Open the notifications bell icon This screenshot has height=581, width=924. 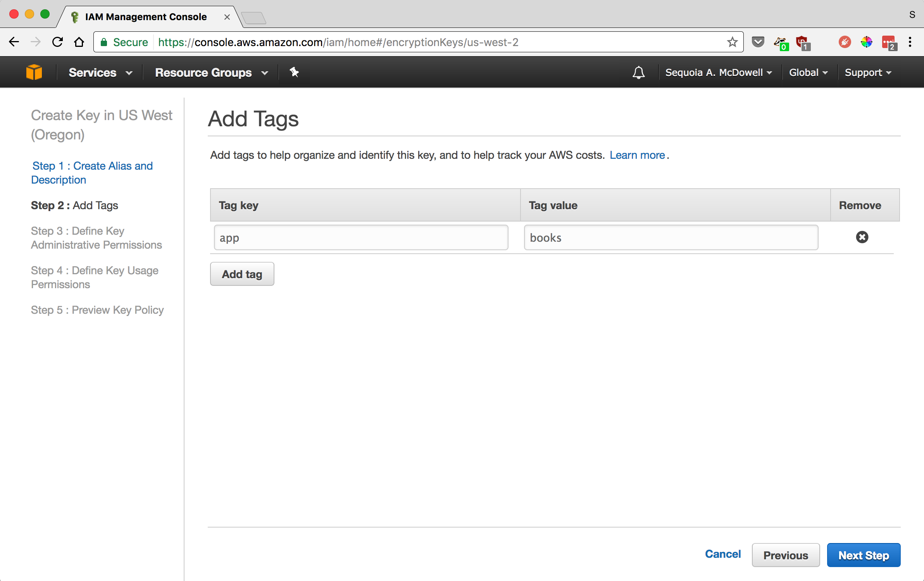click(638, 72)
